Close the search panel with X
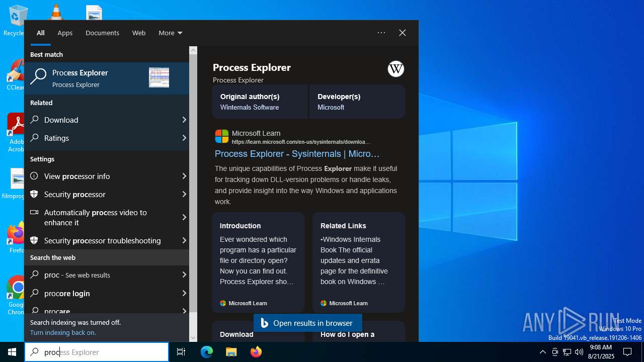This screenshot has width=644, height=362. [403, 33]
